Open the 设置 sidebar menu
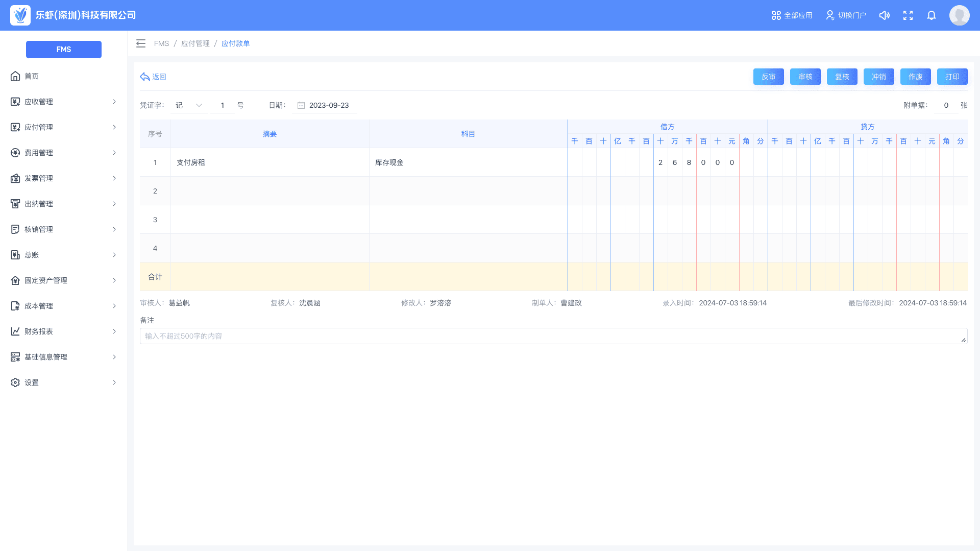Image resolution: width=980 pixels, height=551 pixels. tap(64, 382)
